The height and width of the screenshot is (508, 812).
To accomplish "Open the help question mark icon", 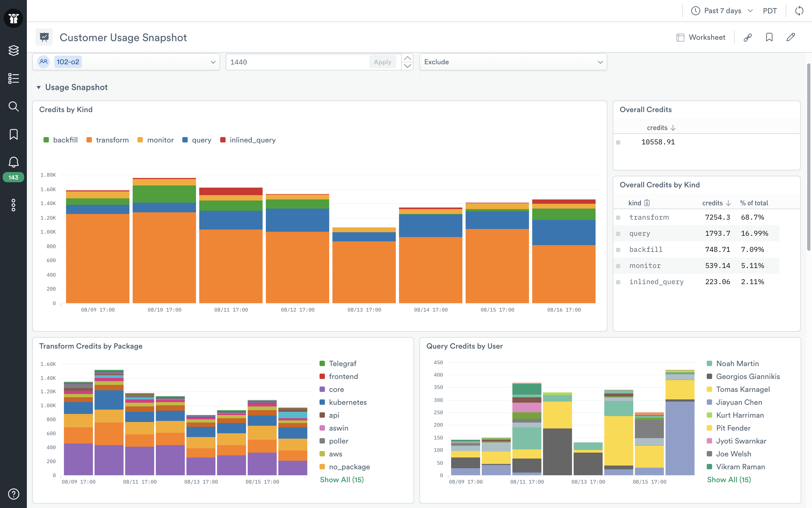I will click(x=13, y=494).
